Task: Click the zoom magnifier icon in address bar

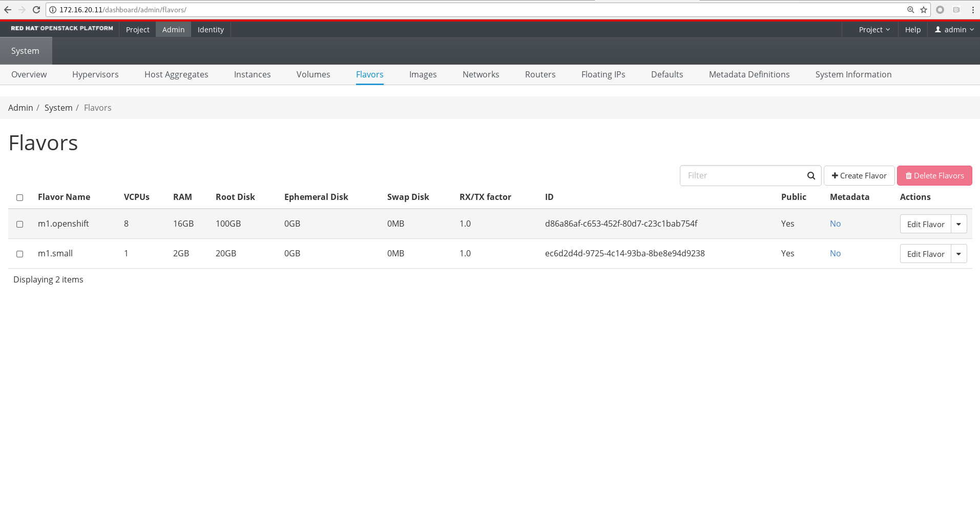Action: (x=911, y=10)
